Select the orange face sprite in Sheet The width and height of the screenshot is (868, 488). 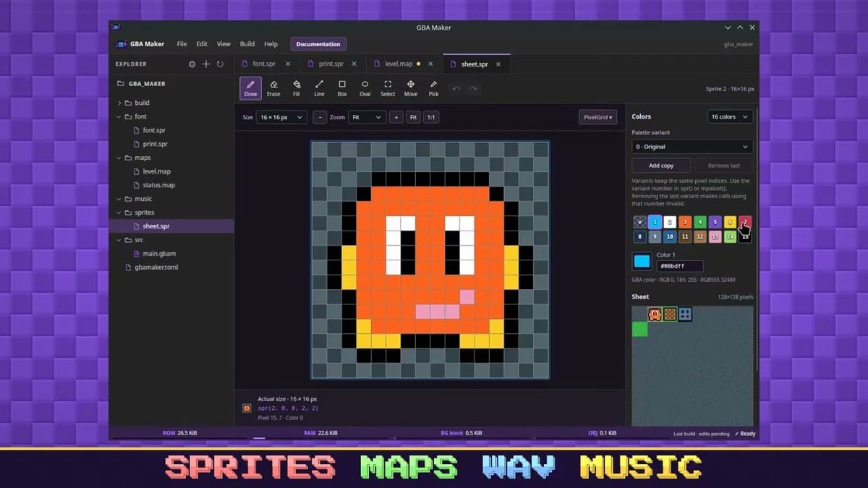pos(655,314)
